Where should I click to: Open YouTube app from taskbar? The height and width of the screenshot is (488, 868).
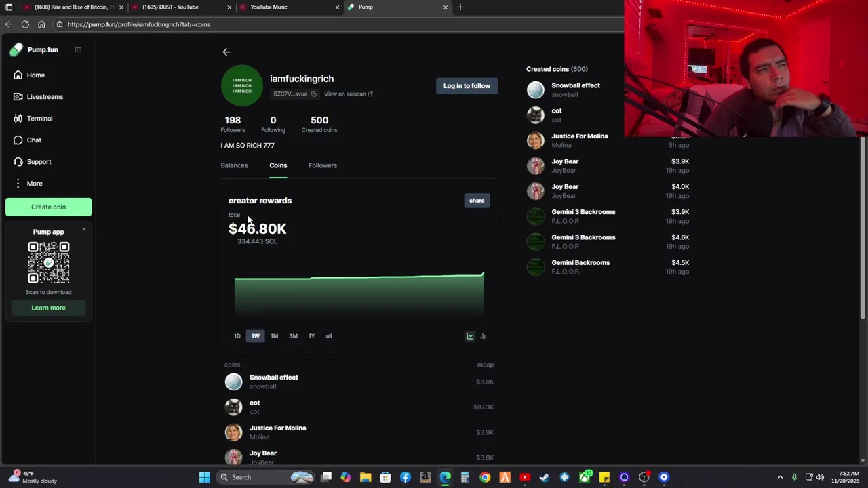525,477
